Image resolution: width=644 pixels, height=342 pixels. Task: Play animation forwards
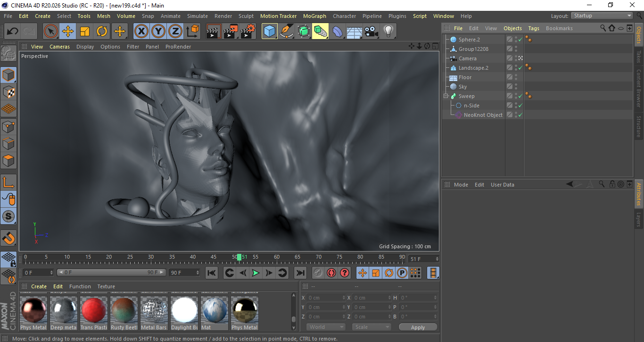click(x=256, y=273)
